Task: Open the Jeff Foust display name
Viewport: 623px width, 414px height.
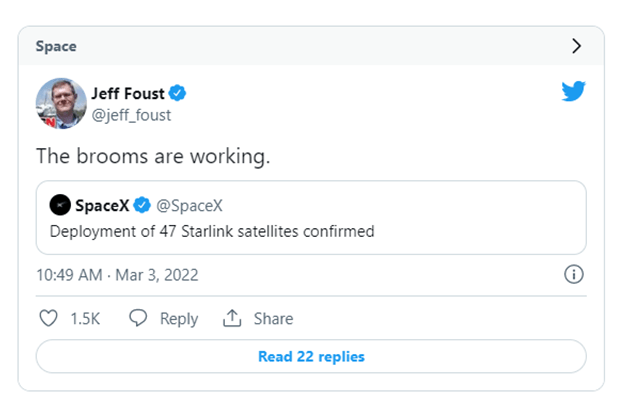Action: pos(127,94)
